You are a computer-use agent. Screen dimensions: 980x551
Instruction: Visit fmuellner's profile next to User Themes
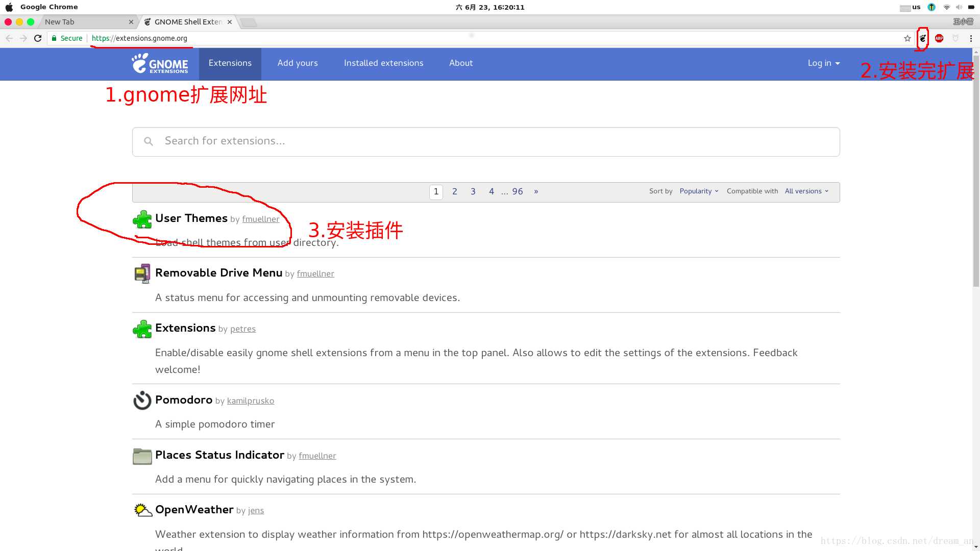(x=261, y=219)
